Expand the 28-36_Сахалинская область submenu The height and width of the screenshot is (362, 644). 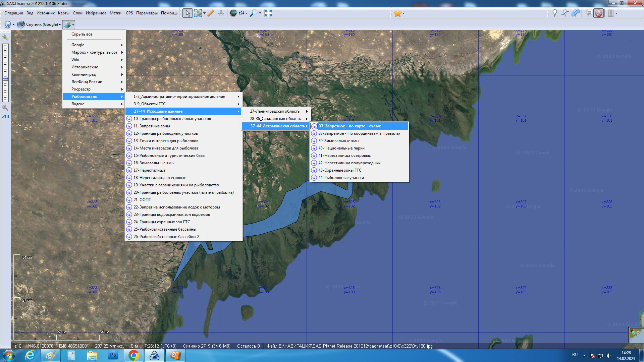tap(275, 119)
